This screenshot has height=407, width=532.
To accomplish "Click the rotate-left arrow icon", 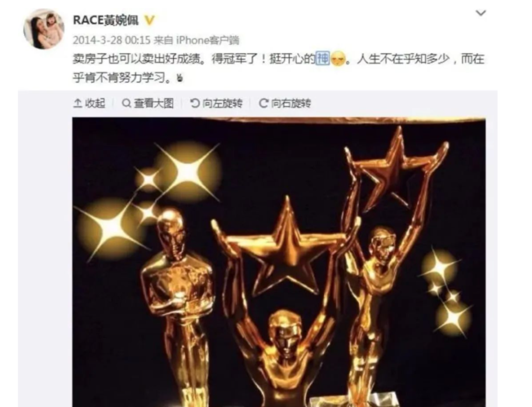I will point(195,103).
